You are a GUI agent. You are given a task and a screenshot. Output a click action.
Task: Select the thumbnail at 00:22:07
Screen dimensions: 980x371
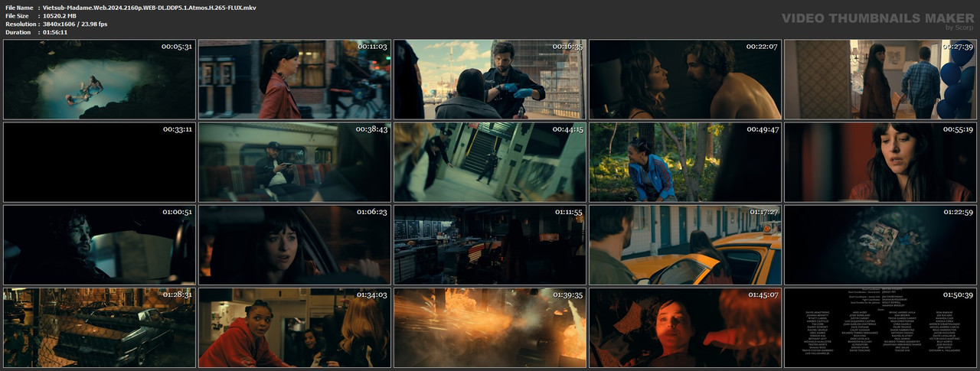click(685, 80)
